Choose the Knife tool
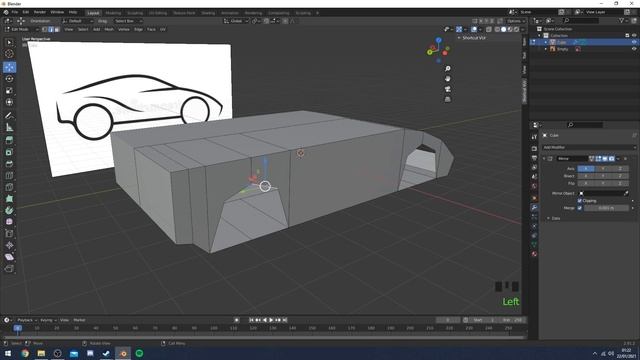This screenshot has width=640, height=360. 9,187
